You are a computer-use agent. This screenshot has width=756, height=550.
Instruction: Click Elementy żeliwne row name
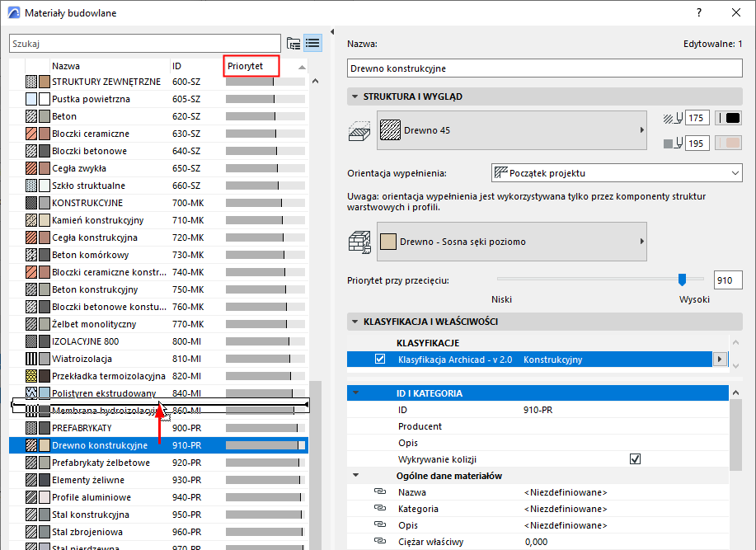pos(88,480)
